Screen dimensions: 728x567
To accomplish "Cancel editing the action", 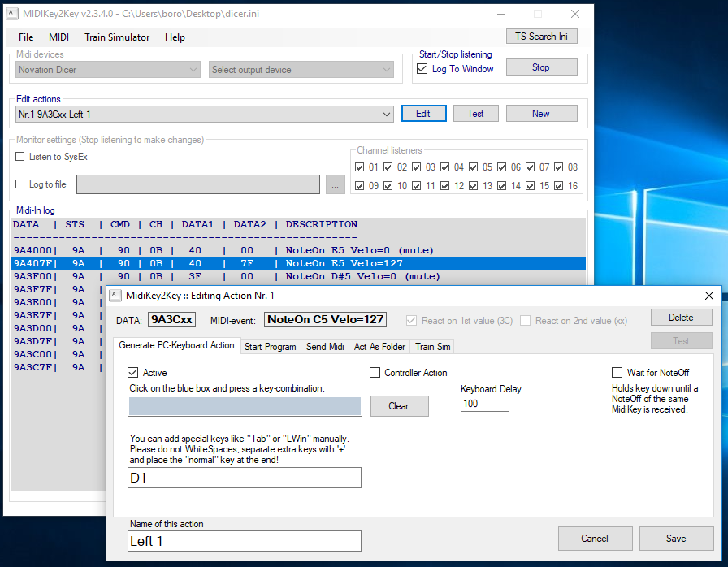I will click(x=596, y=539).
